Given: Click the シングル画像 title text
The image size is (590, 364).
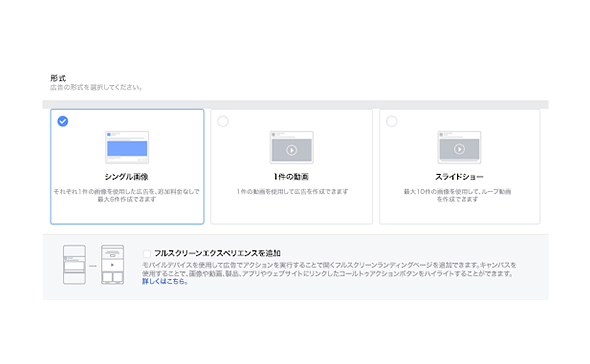Looking at the screenshot, I should coord(126,177).
